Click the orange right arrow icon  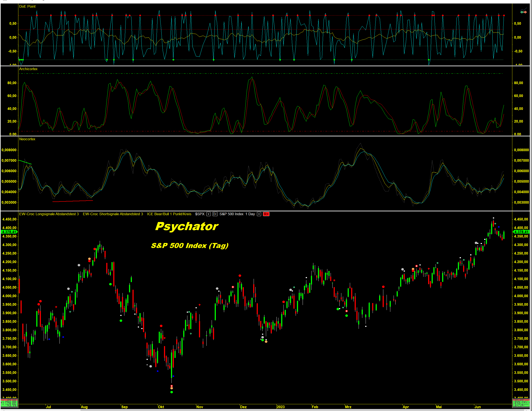(x=525, y=12)
